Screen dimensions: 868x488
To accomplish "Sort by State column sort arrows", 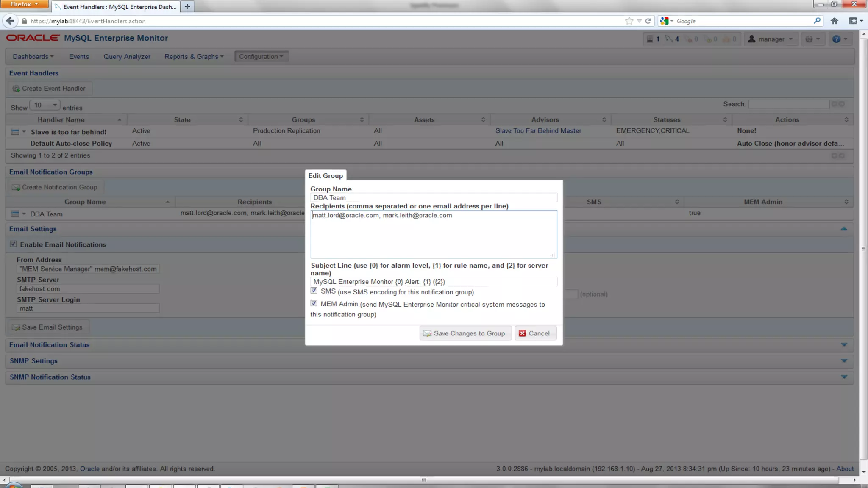I will pyautogui.click(x=241, y=120).
